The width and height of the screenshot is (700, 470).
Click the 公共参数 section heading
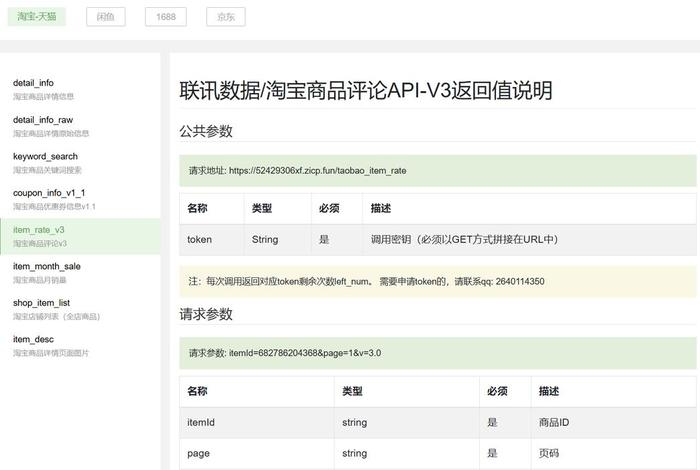click(206, 131)
